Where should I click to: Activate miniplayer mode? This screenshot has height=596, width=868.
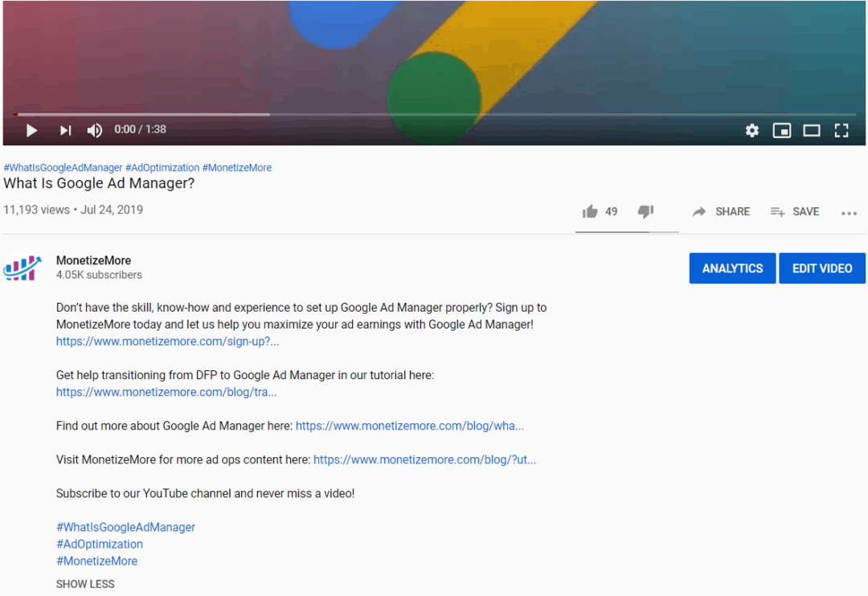781,129
